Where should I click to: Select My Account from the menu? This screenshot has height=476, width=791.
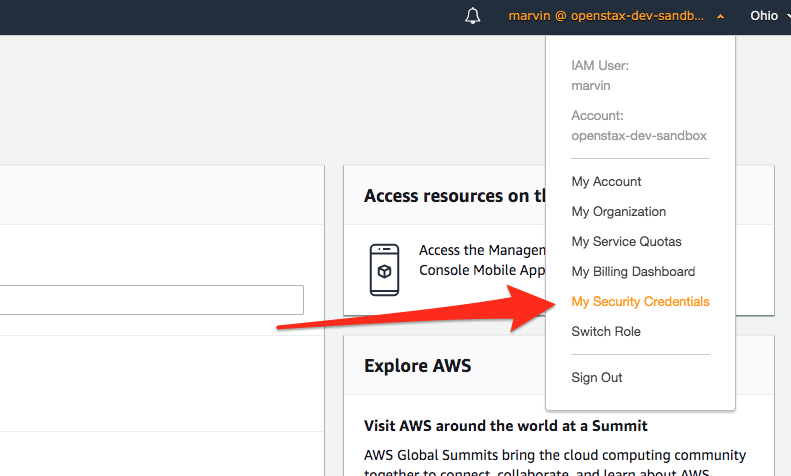pyautogui.click(x=606, y=181)
